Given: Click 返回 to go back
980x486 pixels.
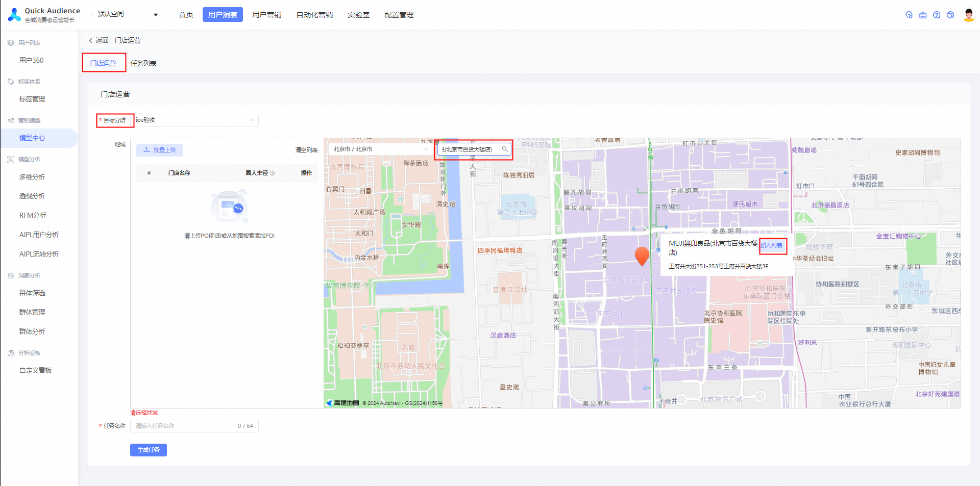Looking at the screenshot, I should tap(102, 40).
